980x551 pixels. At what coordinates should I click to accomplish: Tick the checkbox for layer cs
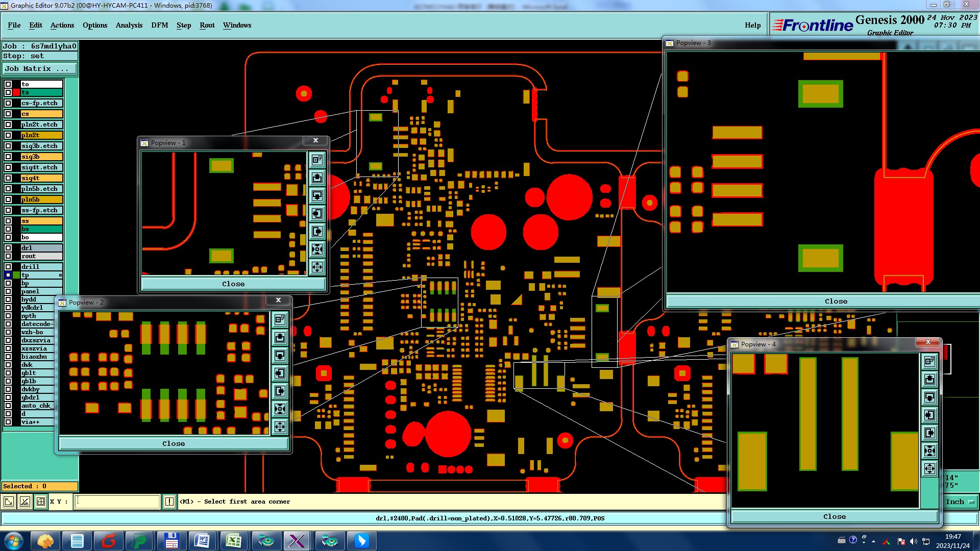(x=8, y=114)
